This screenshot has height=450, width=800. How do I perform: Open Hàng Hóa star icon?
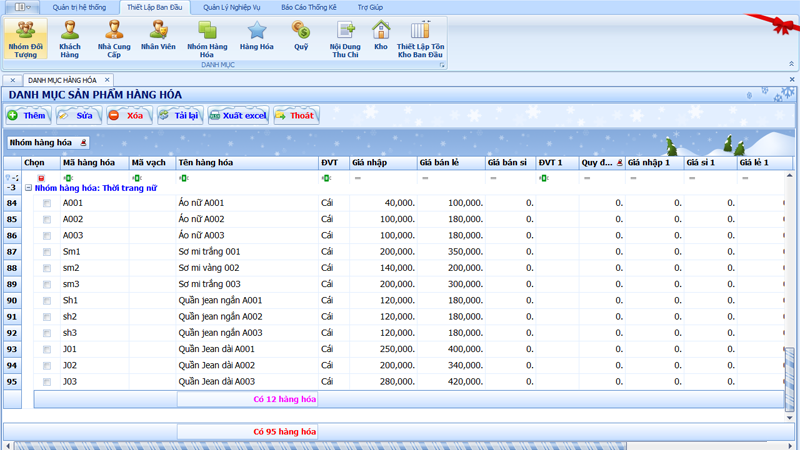tap(257, 36)
